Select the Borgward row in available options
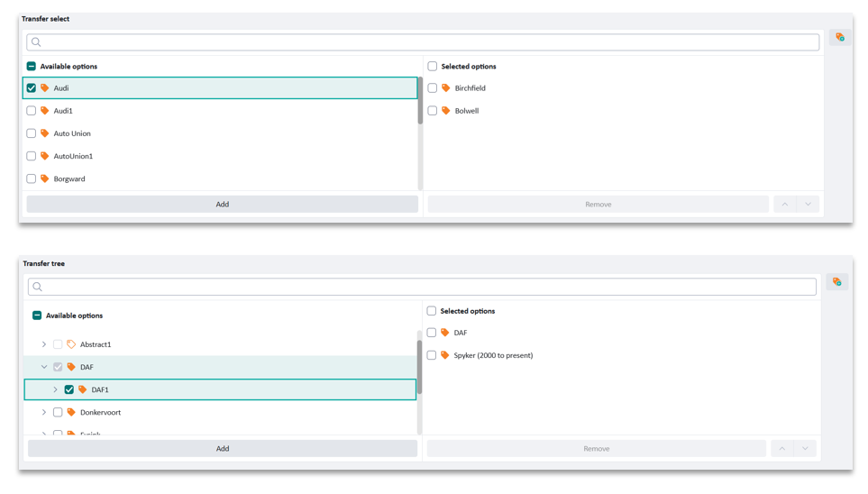The image size is (868, 494). tap(69, 178)
